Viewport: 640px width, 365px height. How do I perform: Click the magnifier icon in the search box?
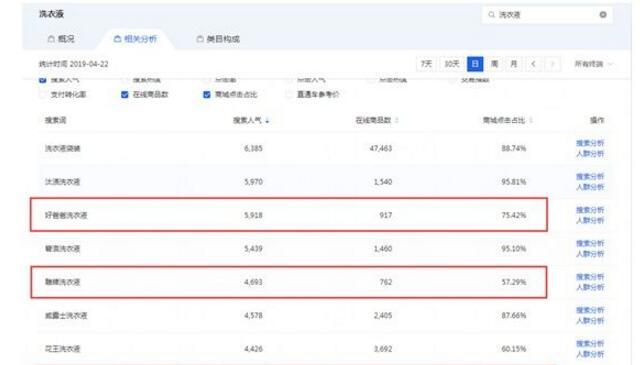click(491, 15)
